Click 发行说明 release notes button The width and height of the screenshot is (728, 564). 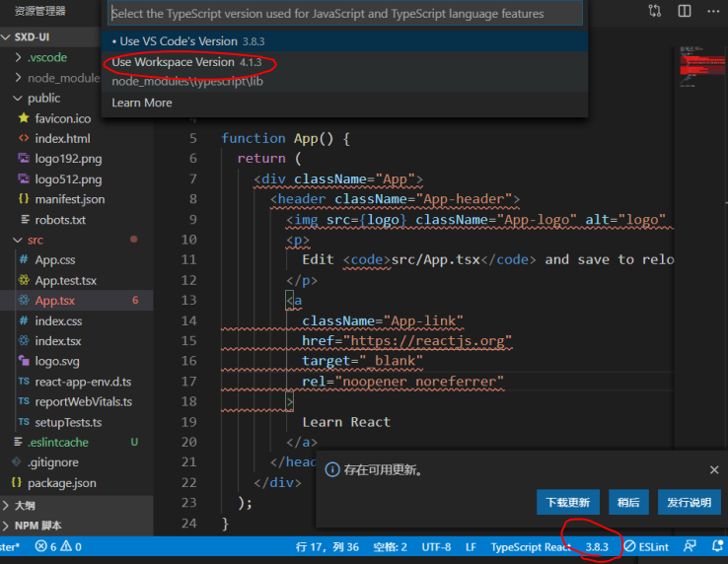tap(689, 502)
